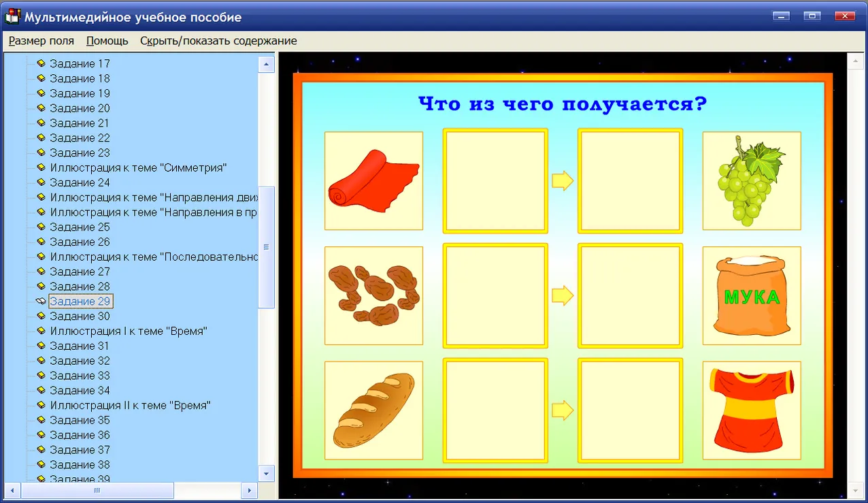Click the open book icon beside Задание 29
The image size is (868, 503).
[x=41, y=301]
